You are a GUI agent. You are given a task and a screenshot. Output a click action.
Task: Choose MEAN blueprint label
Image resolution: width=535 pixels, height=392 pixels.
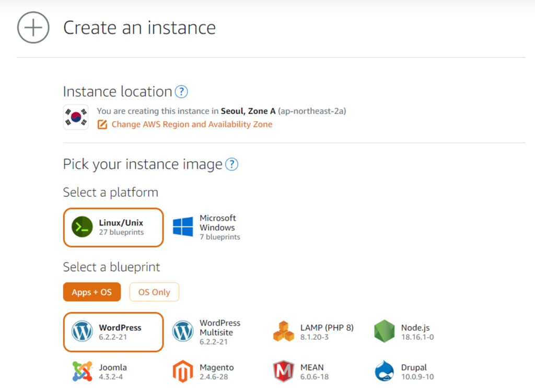[312, 367]
